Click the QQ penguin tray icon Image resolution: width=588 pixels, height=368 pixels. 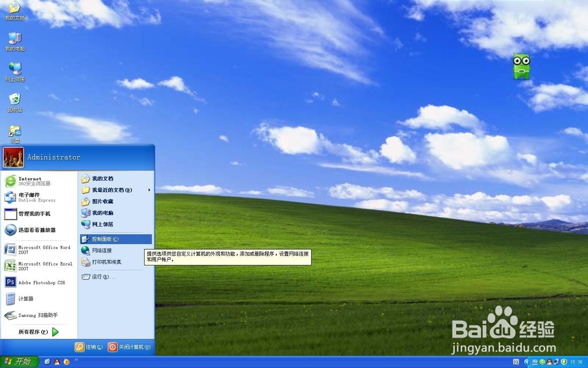549,362
